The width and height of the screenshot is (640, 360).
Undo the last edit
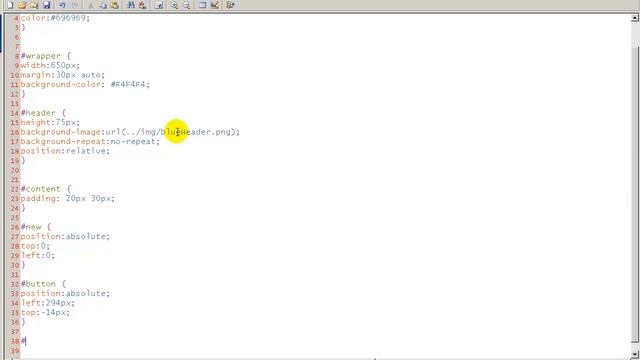click(x=62, y=5)
